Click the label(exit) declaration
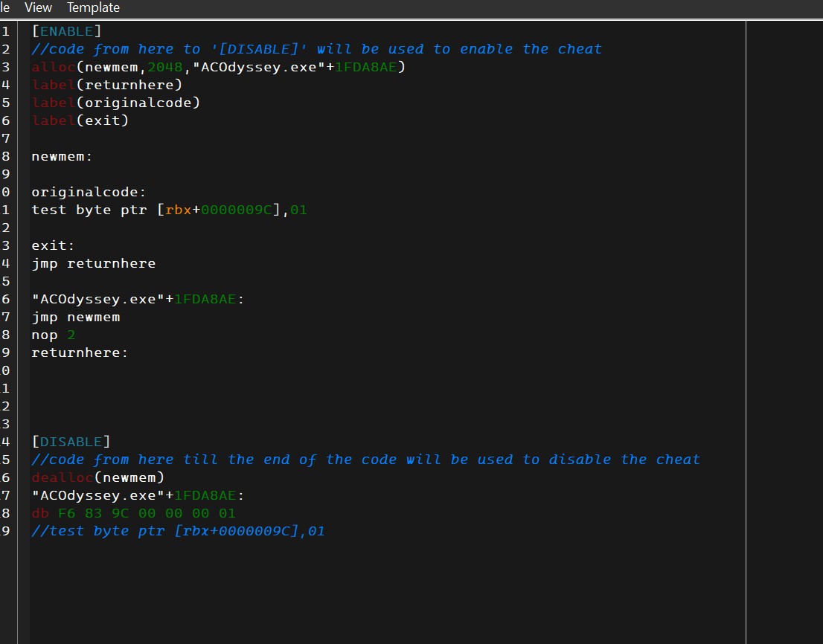823x644 pixels. pyautogui.click(x=80, y=120)
